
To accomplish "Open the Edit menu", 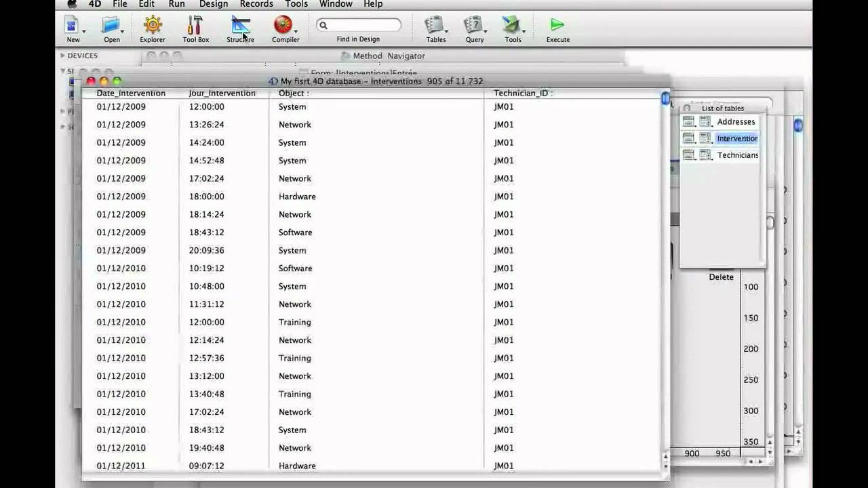I will click(x=146, y=4).
